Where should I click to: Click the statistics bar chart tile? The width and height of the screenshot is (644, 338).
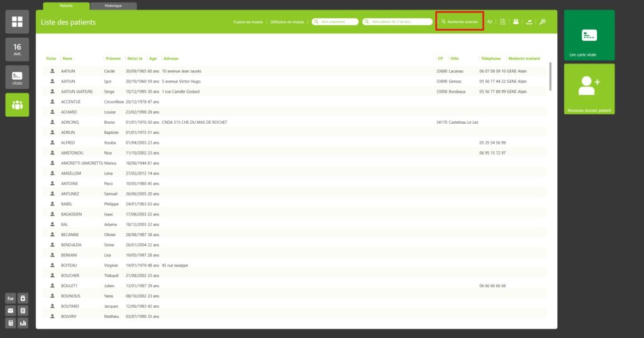click(x=23, y=323)
